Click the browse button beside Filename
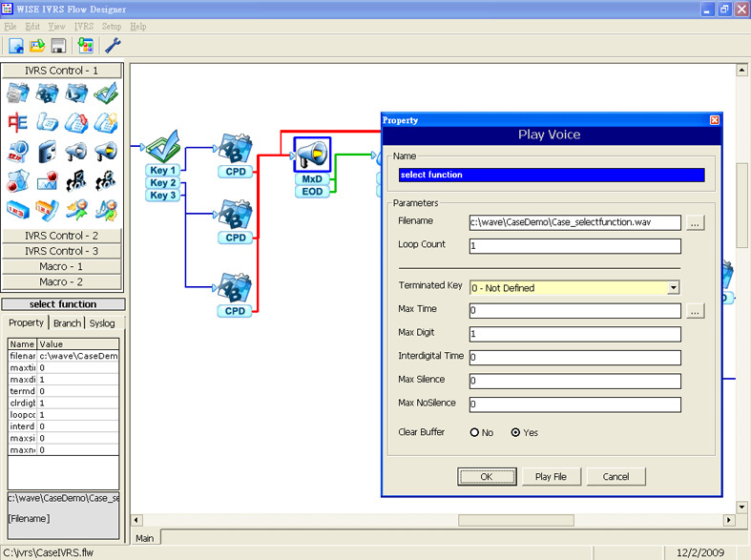Screen dimensions: 751x560 click(695, 223)
